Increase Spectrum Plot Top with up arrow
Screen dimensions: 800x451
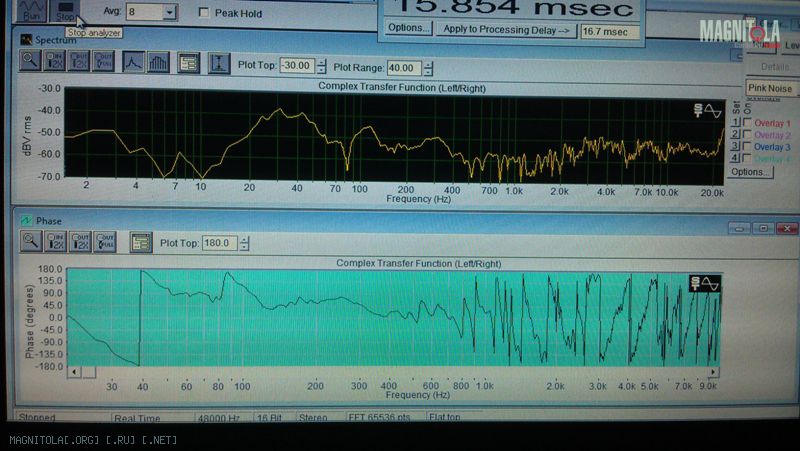tap(321, 62)
